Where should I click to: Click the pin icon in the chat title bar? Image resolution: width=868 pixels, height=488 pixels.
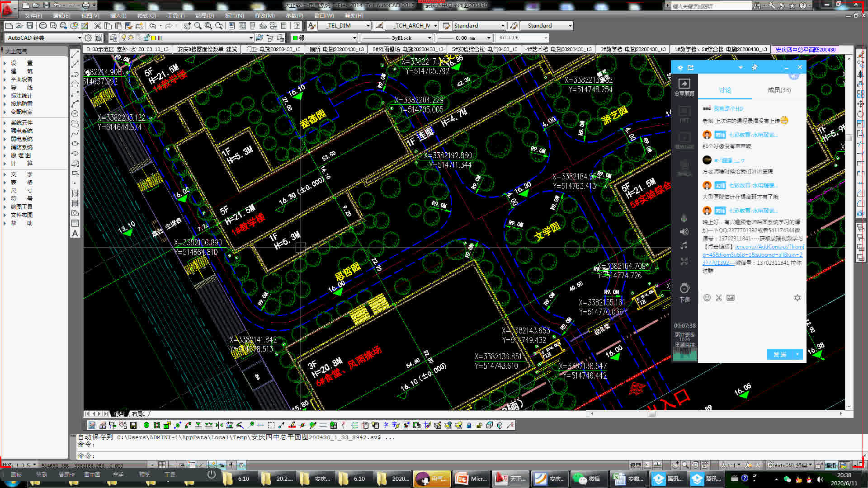pos(755,67)
